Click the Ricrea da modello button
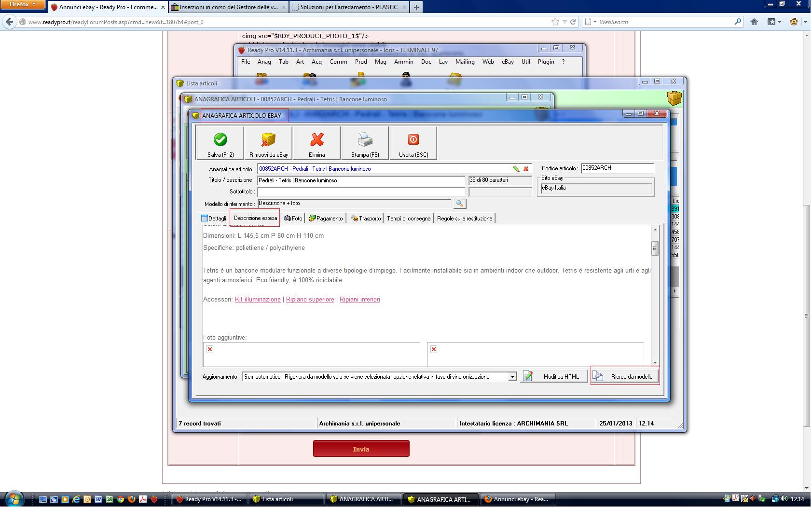 pyautogui.click(x=625, y=376)
